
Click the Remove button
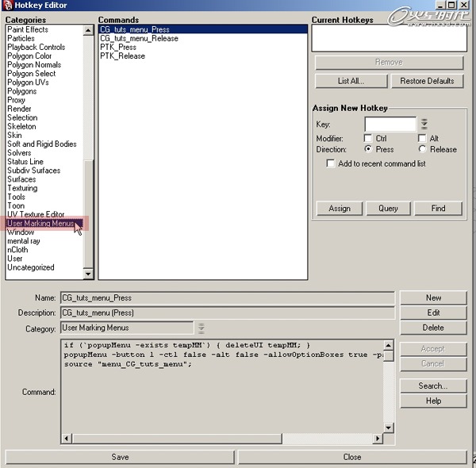click(390, 62)
